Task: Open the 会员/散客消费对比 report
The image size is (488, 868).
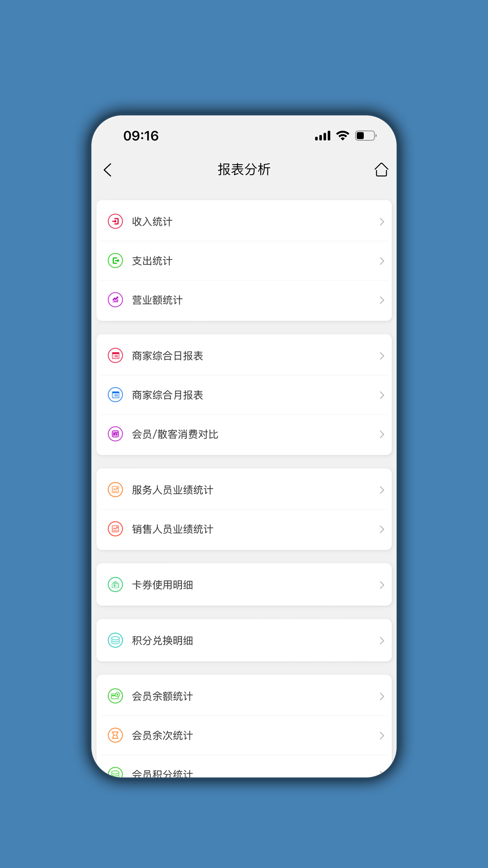Action: coord(244,434)
